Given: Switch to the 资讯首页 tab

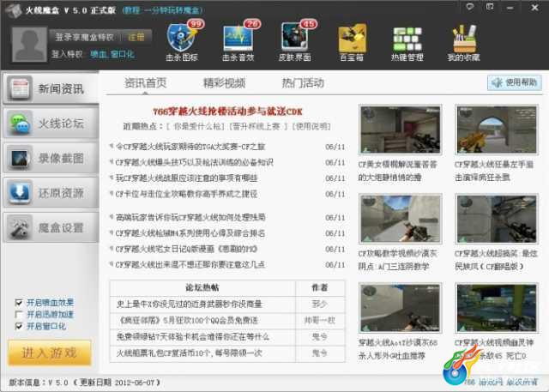Looking at the screenshot, I should [x=145, y=83].
